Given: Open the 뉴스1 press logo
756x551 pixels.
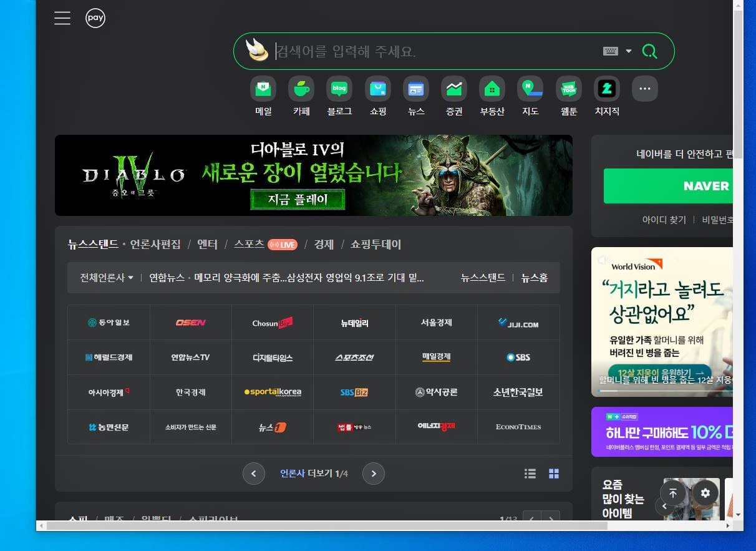Looking at the screenshot, I should coord(273,427).
